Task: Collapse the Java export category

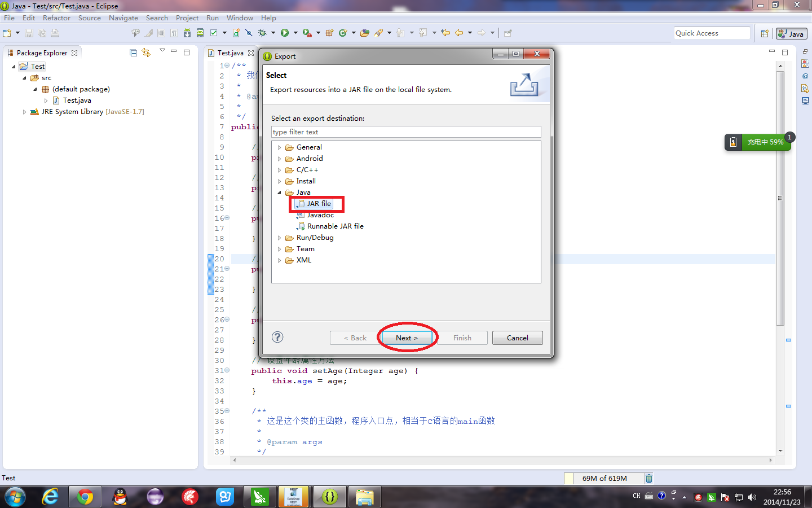Action: pos(279,192)
